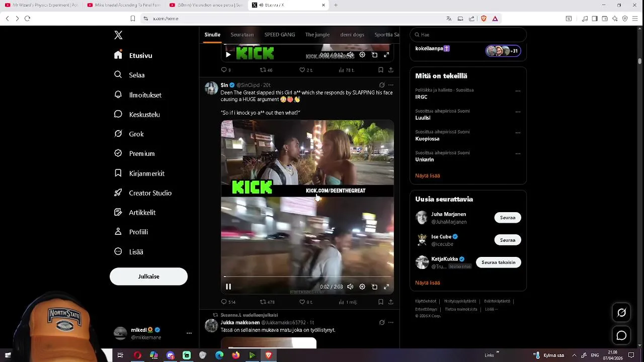The width and height of the screenshot is (644, 362).
Task: Bookmark the top Kick video post
Action: pyautogui.click(x=380, y=70)
